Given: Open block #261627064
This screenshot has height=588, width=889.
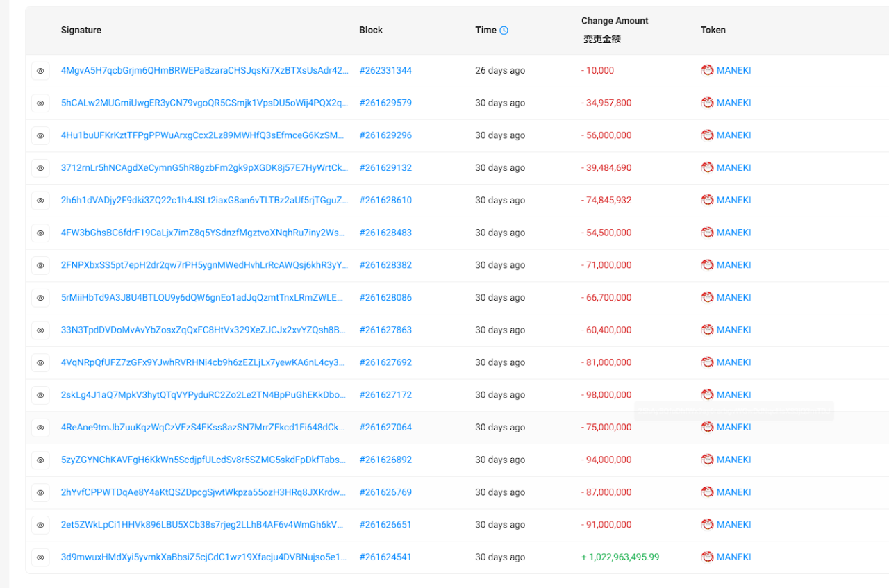Looking at the screenshot, I should tap(385, 427).
